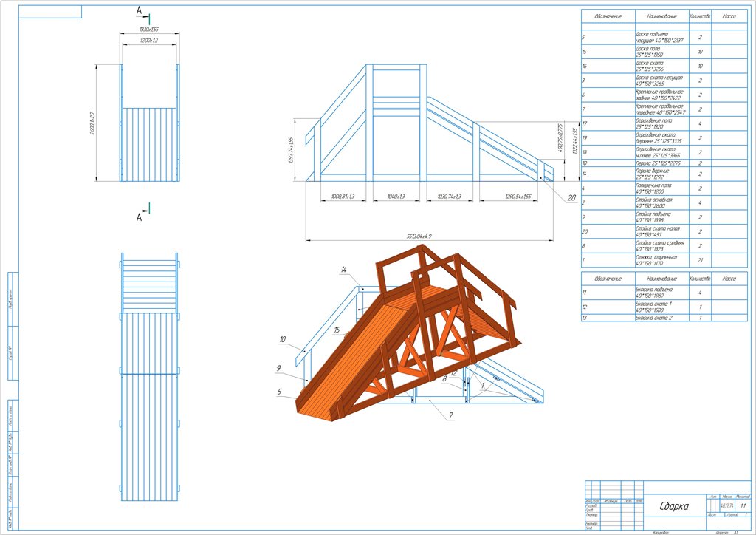756x535 pixels.
Task: Click 'Стойка ската малая 40*150*491' cell
Action: (662, 231)
